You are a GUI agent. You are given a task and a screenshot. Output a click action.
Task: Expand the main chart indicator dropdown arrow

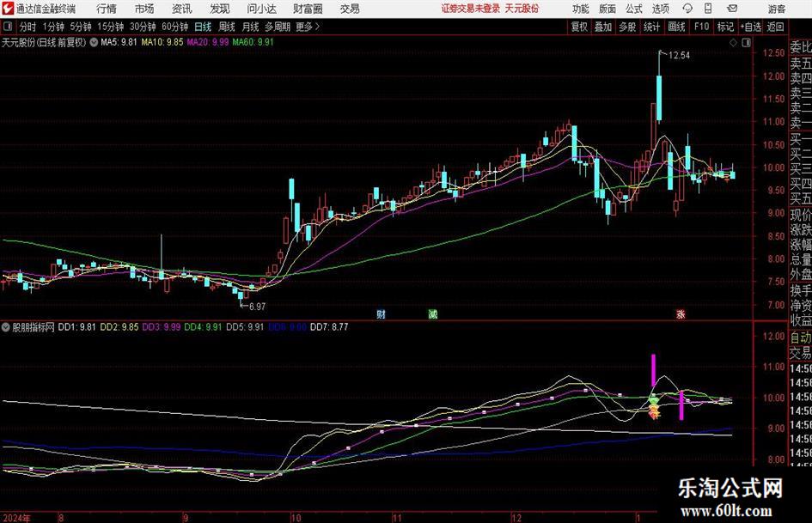point(94,42)
